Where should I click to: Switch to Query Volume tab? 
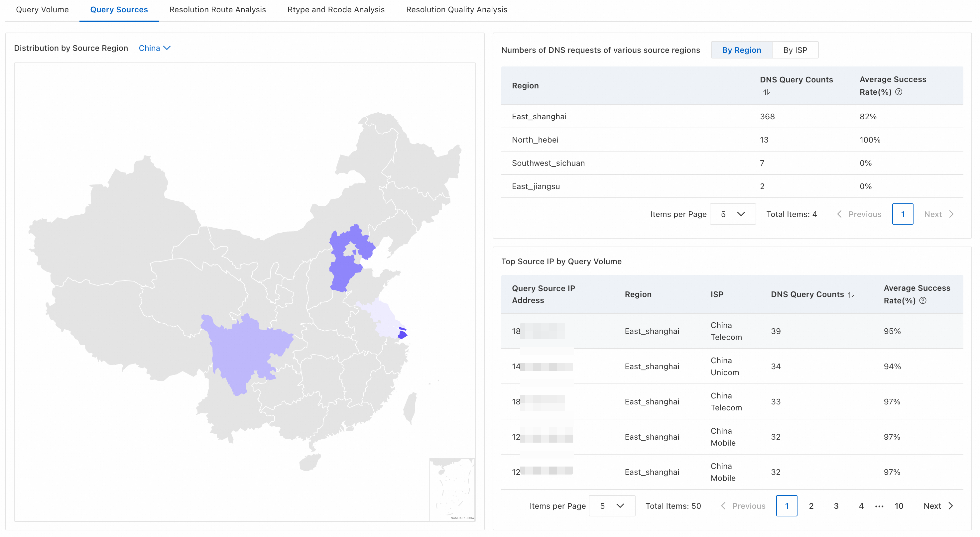pyautogui.click(x=42, y=10)
